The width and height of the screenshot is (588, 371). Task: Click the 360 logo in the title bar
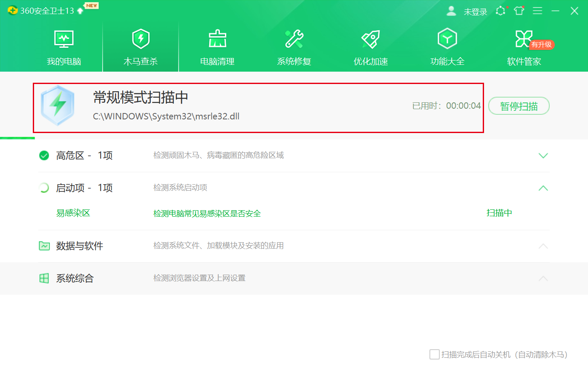tap(12, 11)
